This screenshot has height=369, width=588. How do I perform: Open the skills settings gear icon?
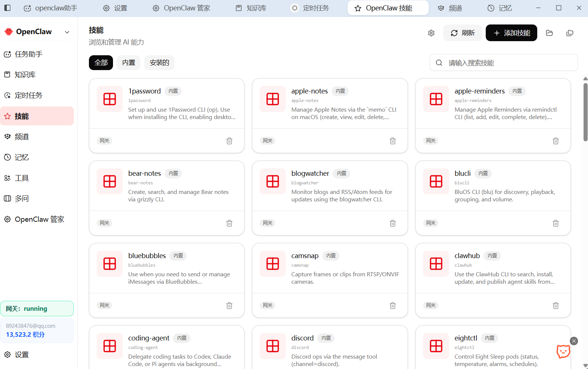click(431, 33)
